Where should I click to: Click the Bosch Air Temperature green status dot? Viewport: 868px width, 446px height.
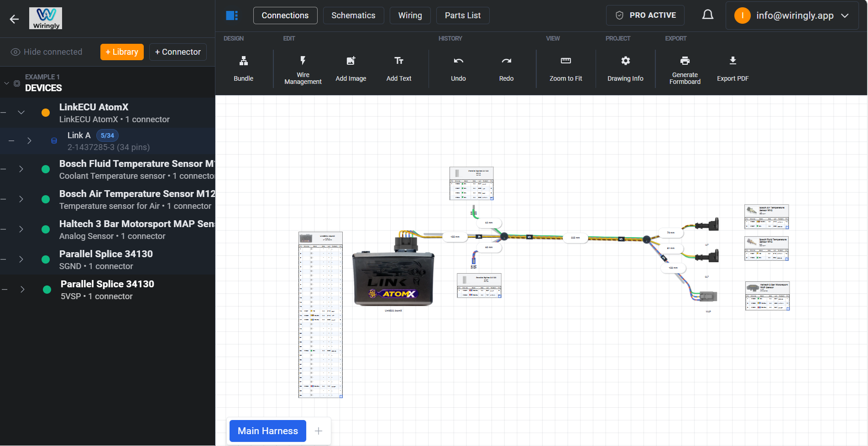[46, 199]
